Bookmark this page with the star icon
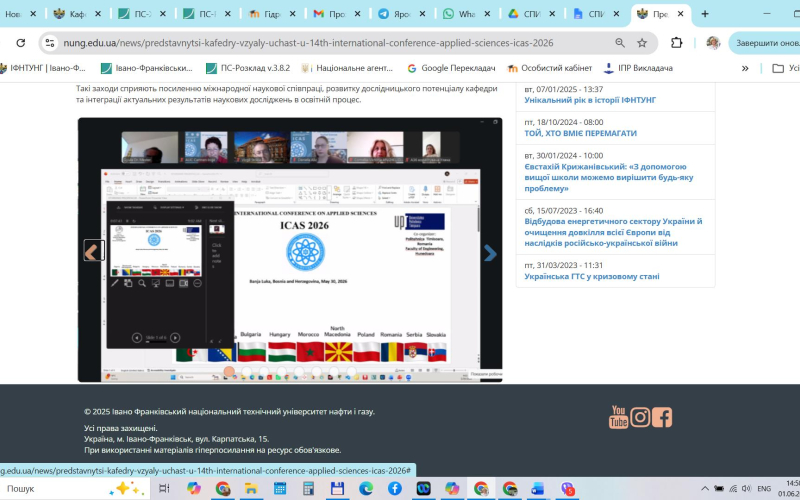Viewport: 800px width, 500px height. point(642,43)
